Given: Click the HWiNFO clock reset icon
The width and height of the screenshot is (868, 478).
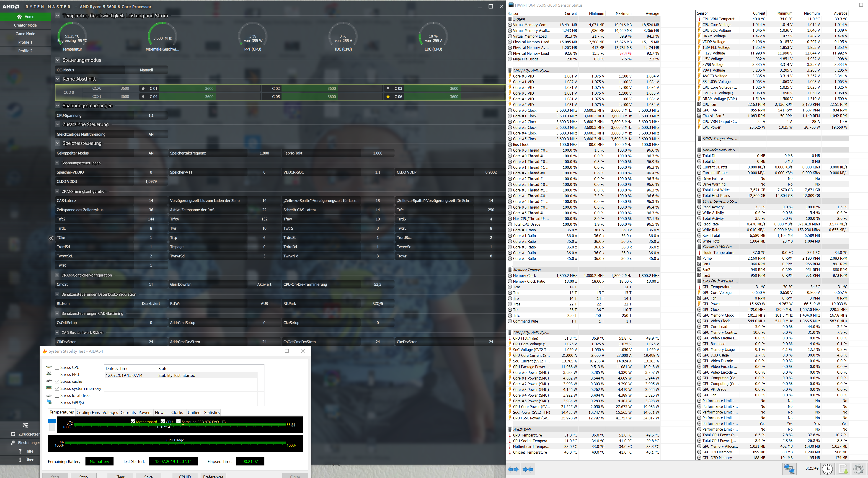Looking at the screenshot, I should pyautogui.click(x=827, y=469).
